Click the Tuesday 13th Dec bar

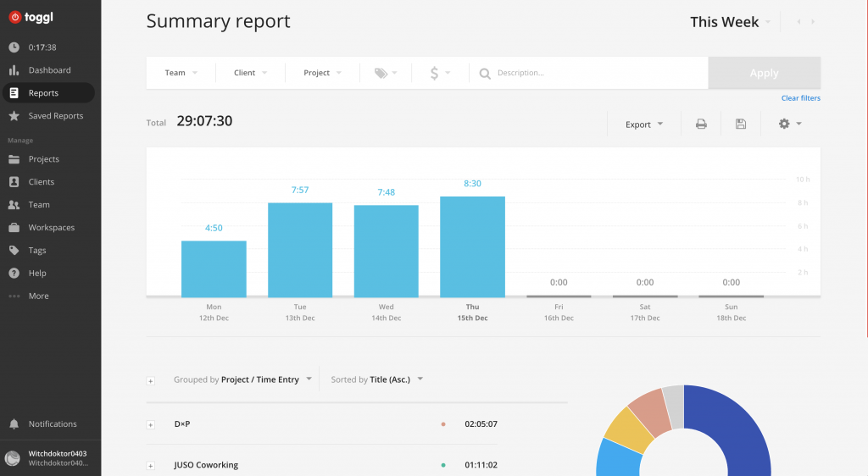[x=300, y=250]
